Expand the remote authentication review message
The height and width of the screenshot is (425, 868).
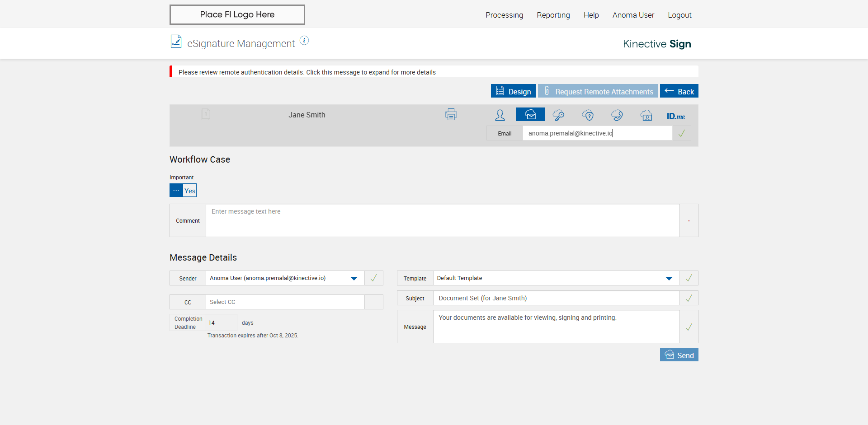434,72
